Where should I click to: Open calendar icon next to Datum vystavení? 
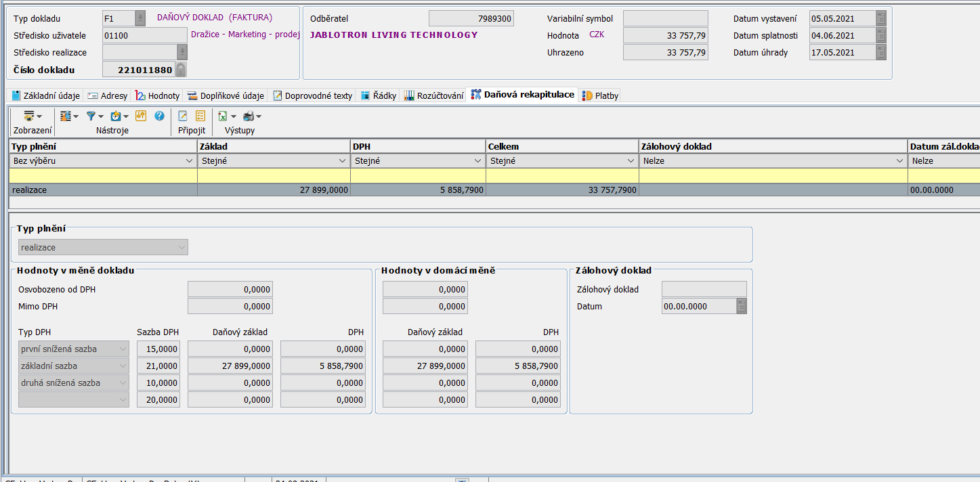click(x=881, y=18)
